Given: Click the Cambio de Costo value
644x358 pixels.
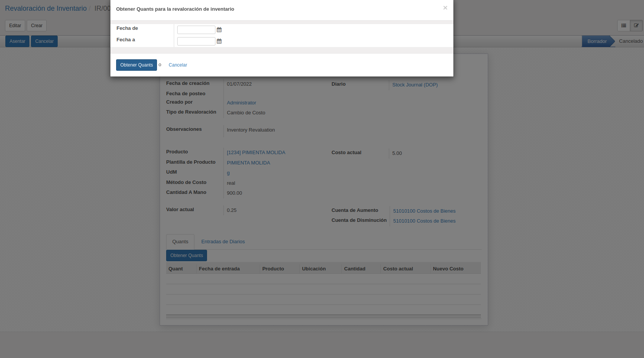Looking at the screenshot, I should (x=246, y=113).
